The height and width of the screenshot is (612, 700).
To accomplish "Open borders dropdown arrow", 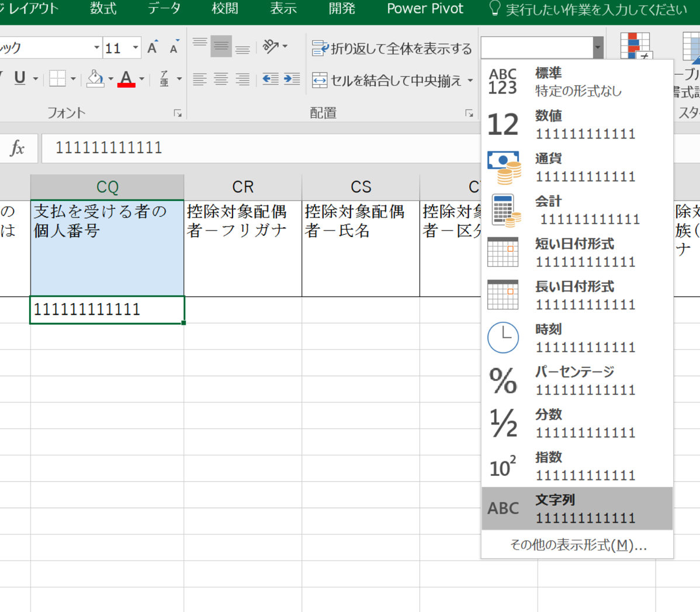I will click(x=73, y=79).
